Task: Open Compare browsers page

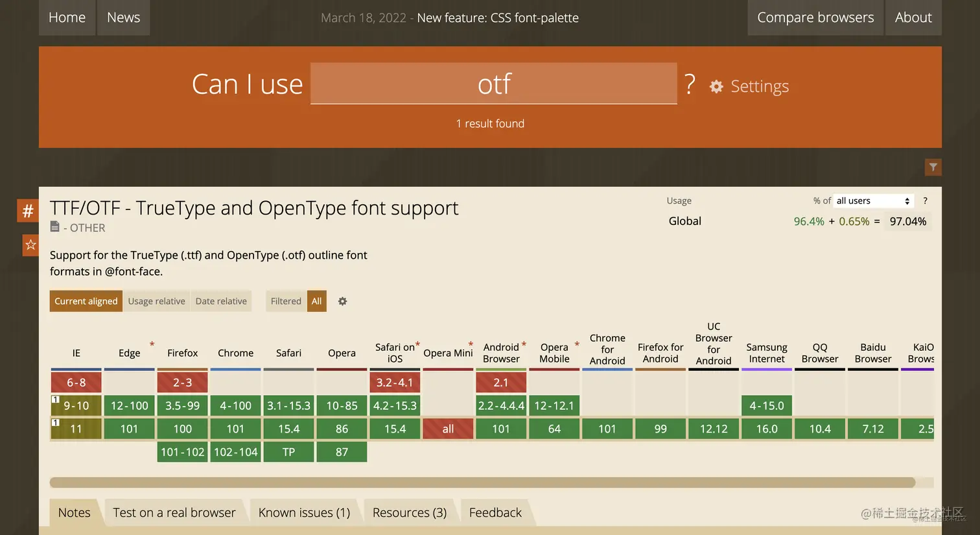Action: click(x=815, y=18)
